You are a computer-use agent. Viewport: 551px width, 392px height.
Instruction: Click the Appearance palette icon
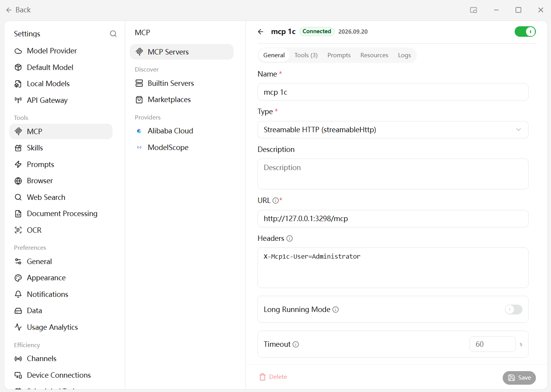(18, 278)
